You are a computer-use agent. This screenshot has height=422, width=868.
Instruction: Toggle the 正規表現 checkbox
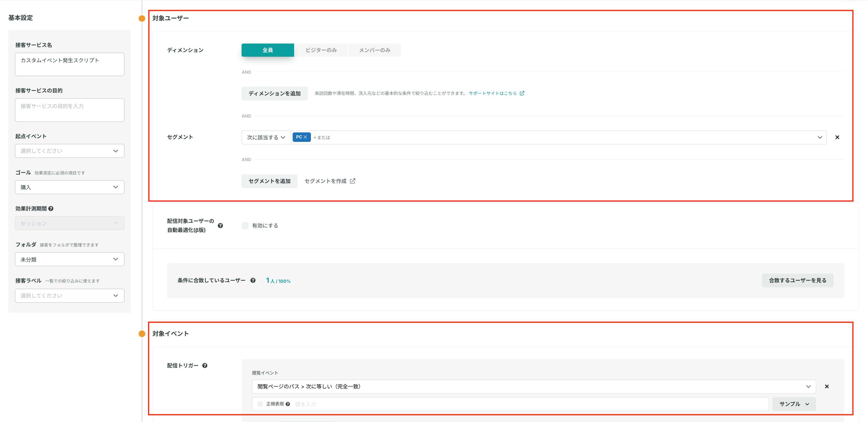pyautogui.click(x=260, y=404)
